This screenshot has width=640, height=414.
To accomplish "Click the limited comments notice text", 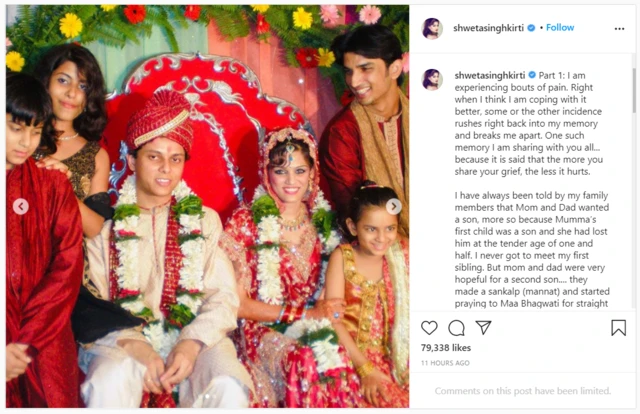I will click(522, 391).
